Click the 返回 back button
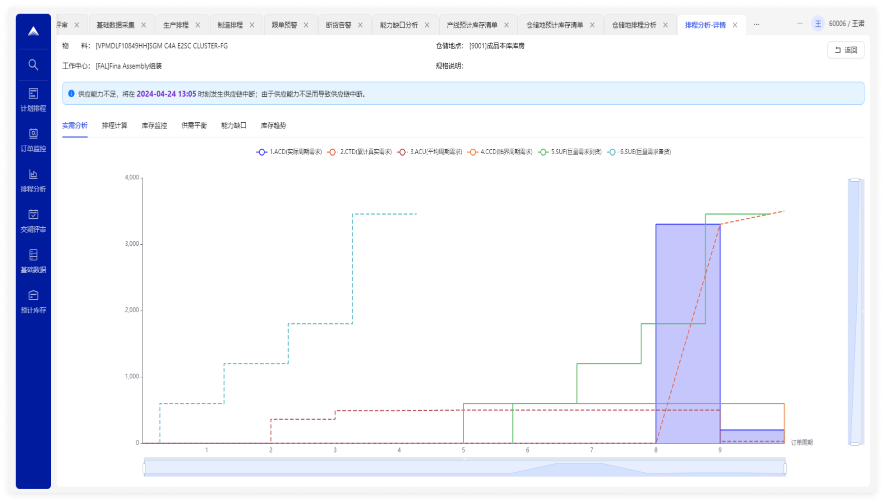883x503 pixels. click(x=846, y=50)
